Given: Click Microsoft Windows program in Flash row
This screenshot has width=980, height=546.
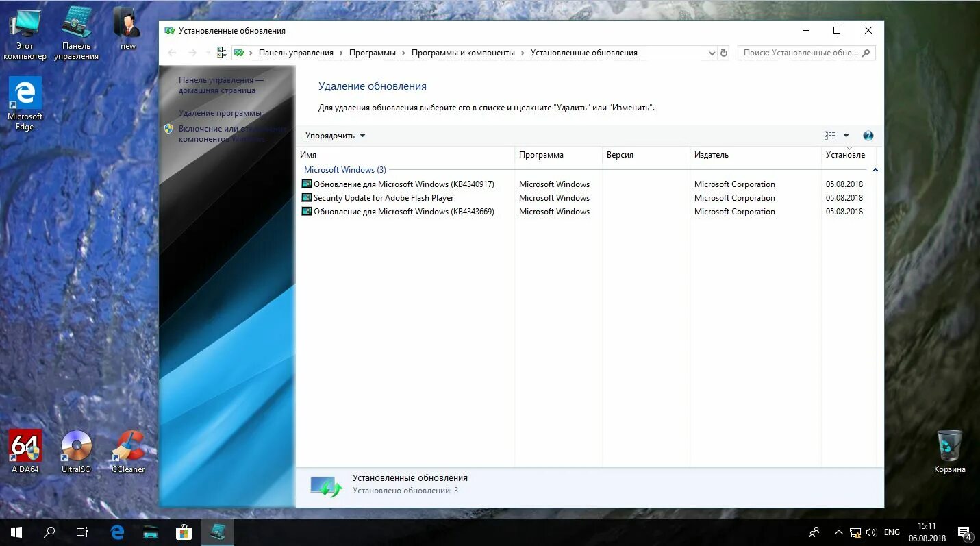Looking at the screenshot, I should [554, 198].
